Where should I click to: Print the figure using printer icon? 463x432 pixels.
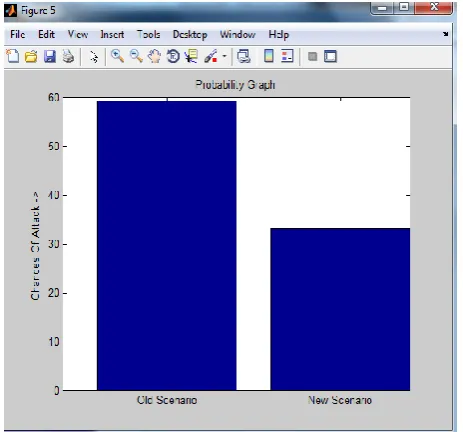(x=68, y=56)
